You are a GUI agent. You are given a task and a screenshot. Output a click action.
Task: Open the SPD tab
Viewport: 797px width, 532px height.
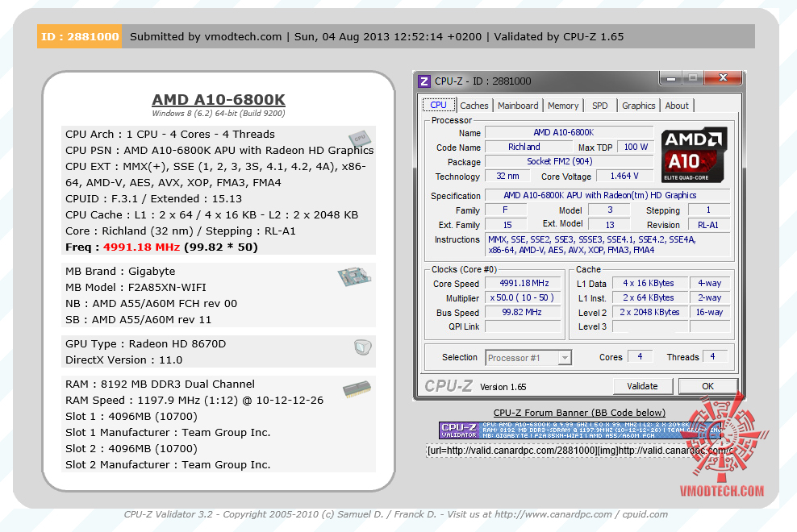coord(600,106)
